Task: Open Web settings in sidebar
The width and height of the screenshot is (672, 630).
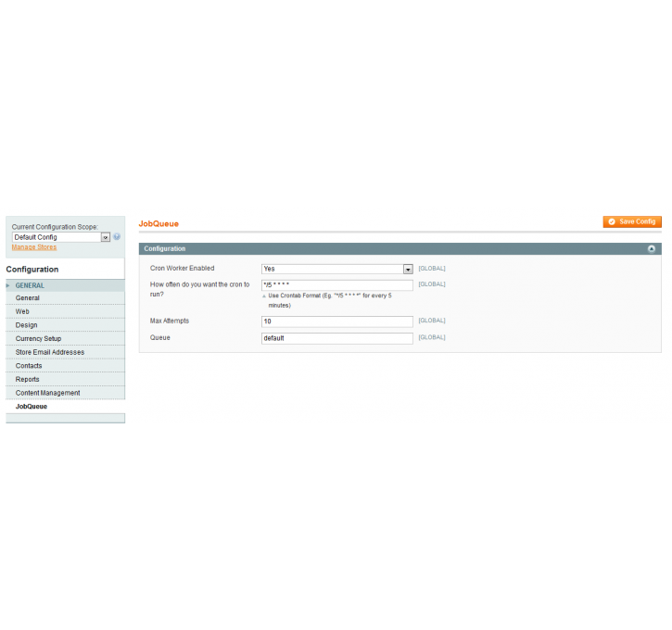Action: [x=65, y=312]
